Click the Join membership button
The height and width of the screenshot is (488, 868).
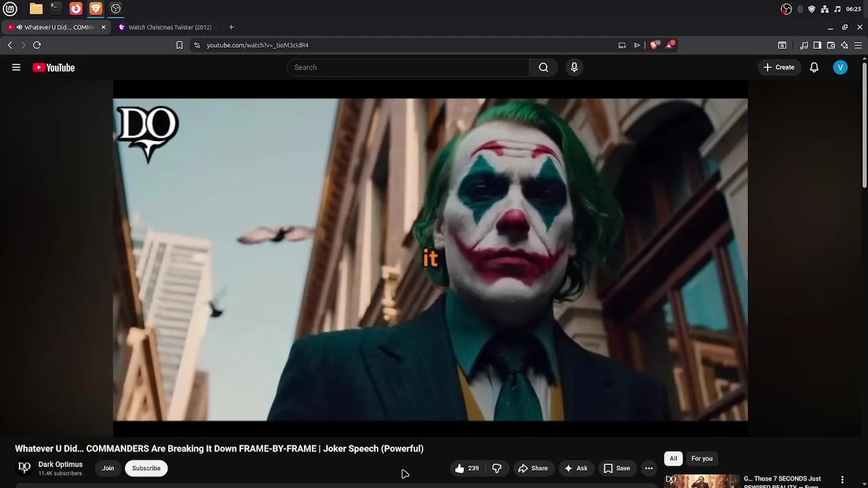point(108,468)
